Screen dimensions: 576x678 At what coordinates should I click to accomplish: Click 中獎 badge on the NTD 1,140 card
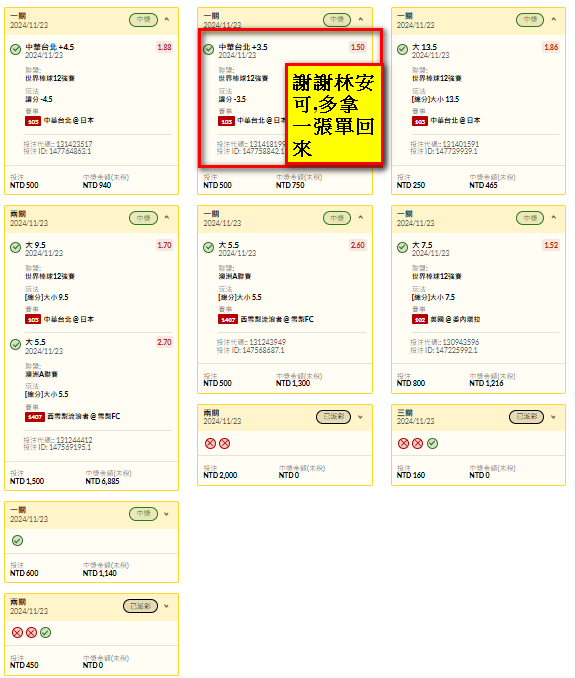point(144,514)
